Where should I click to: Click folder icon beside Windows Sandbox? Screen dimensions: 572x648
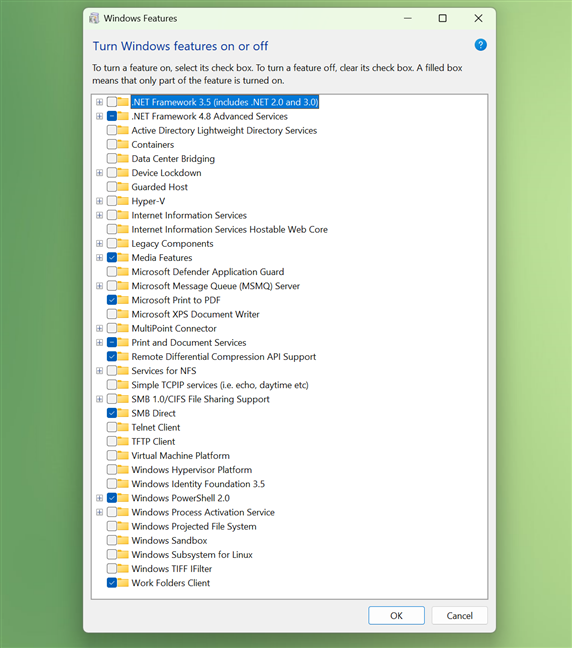pyautogui.click(x=123, y=541)
